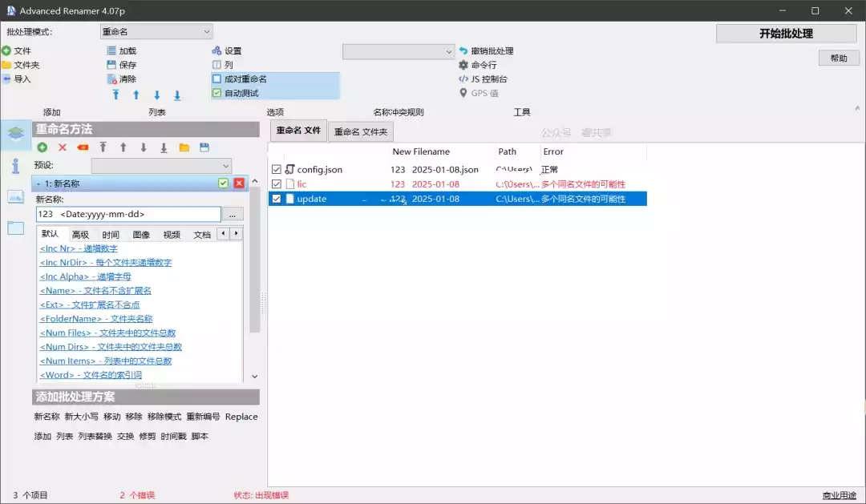
Task: Switch to the 重命名 文件夹 tab
Action: [x=362, y=131]
